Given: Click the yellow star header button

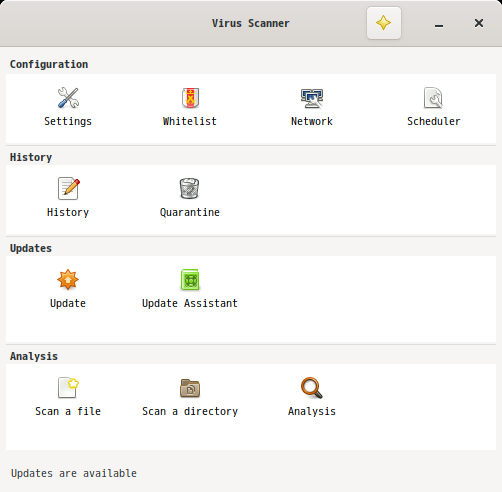Looking at the screenshot, I should 384,23.
